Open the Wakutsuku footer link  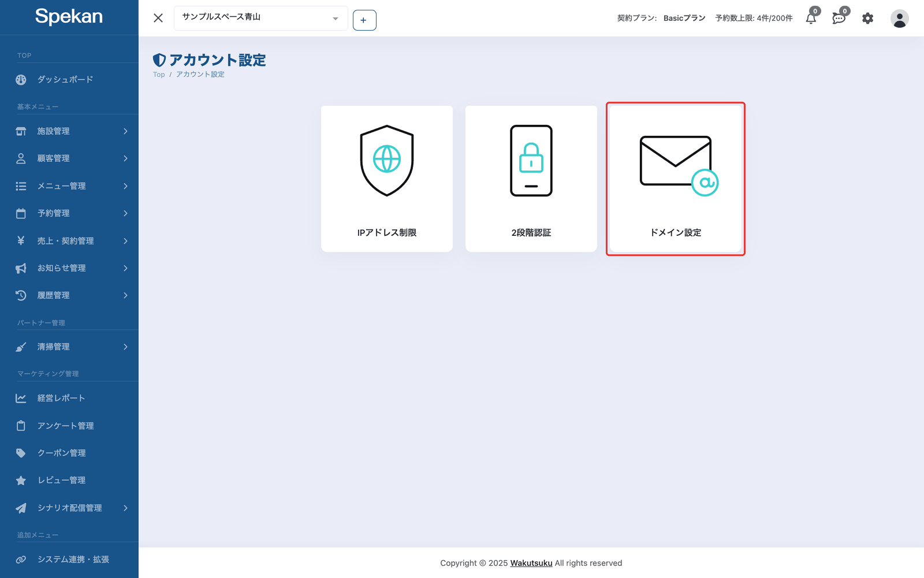point(531,563)
